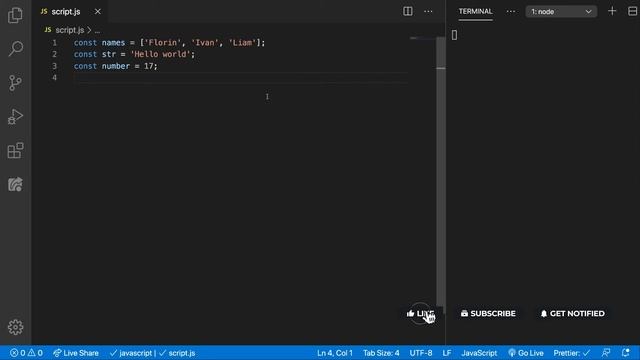
Task: Open notifications bell in status bar
Action: [626, 353]
